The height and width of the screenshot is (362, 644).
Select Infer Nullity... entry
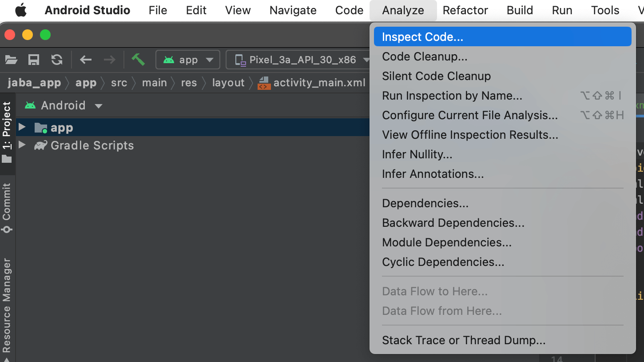click(x=503, y=154)
